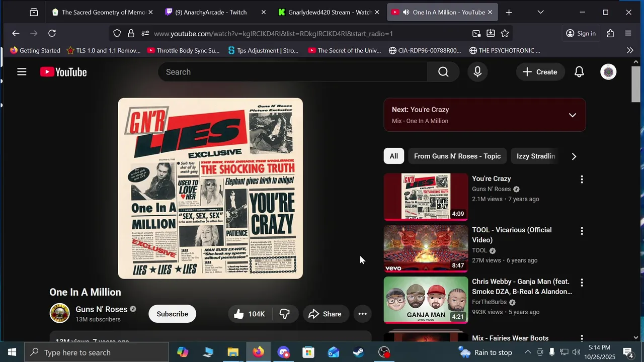
Task: Open options for Mix - Fairies Wear Boots
Action: pyautogui.click(x=582, y=338)
